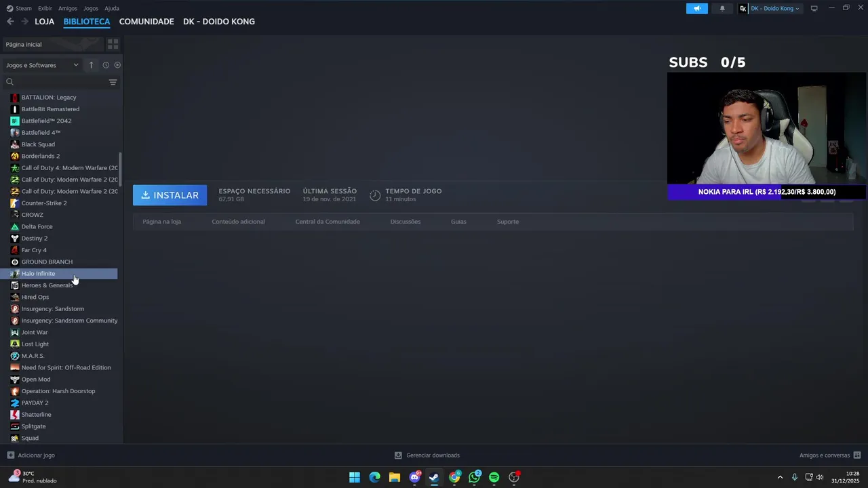Open Spotify from the Windows taskbar
This screenshot has width=868, height=488.
[494, 477]
